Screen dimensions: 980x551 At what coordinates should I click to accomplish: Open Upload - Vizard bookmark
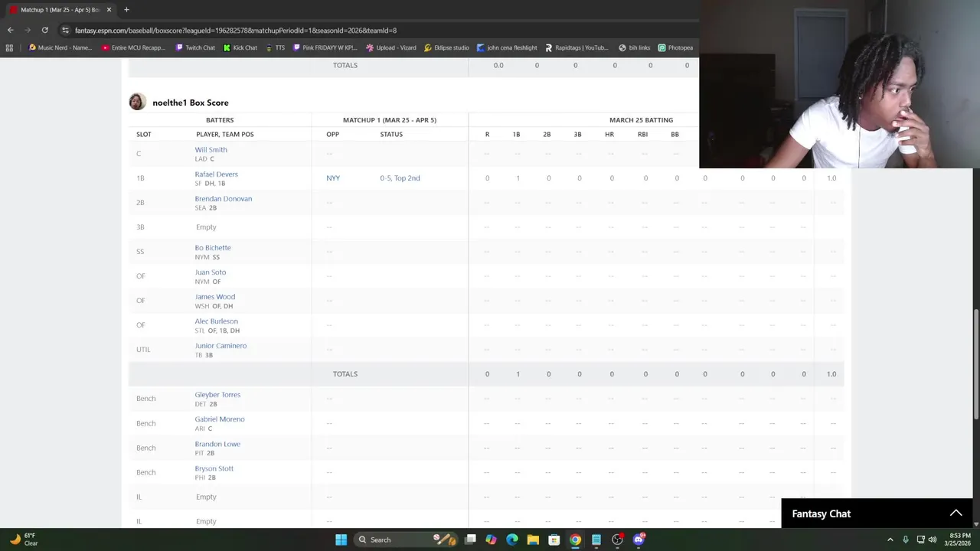pyautogui.click(x=391, y=47)
